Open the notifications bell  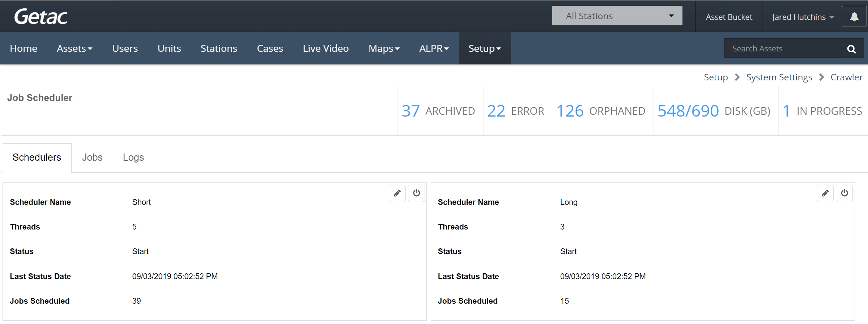pos(854,17)
